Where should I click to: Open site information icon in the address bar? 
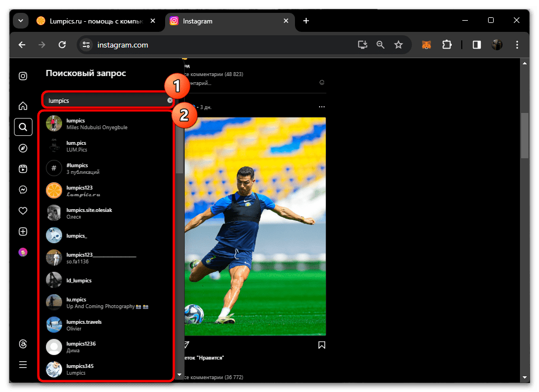[86, 45]
